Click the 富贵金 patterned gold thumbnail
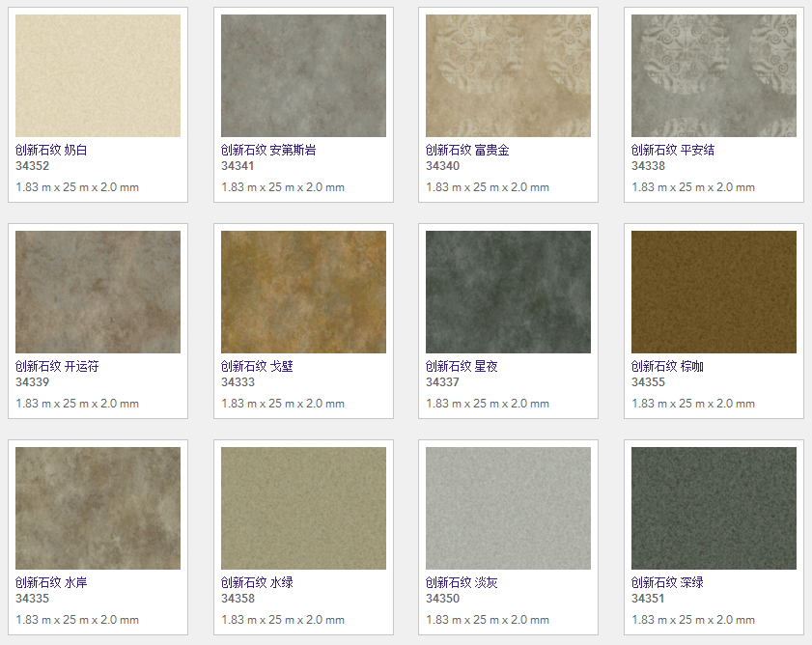812x645 pixels. pyautogui.click(x=508, y=75)
